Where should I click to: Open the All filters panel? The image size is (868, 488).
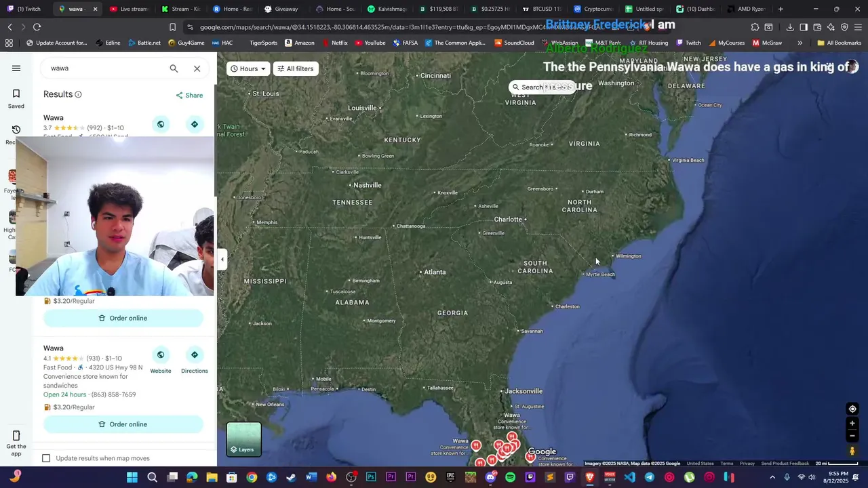tap(296, 68)
